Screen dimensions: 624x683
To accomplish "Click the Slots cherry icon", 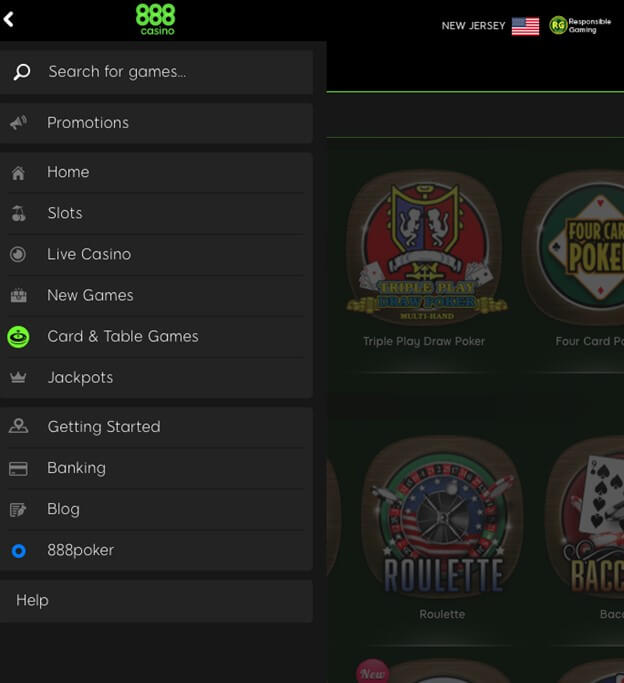I will pos(18,213).
